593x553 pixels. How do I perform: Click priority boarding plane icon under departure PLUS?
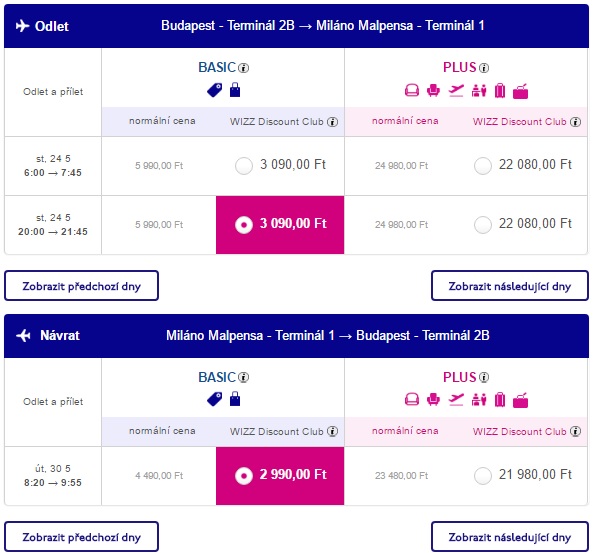click(x=456, y=90)
